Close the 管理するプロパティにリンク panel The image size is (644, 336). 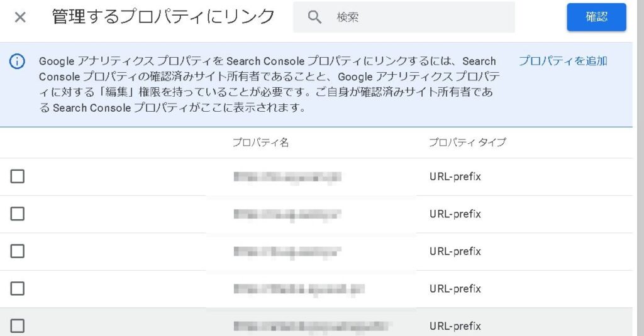[x=20, y=17]
